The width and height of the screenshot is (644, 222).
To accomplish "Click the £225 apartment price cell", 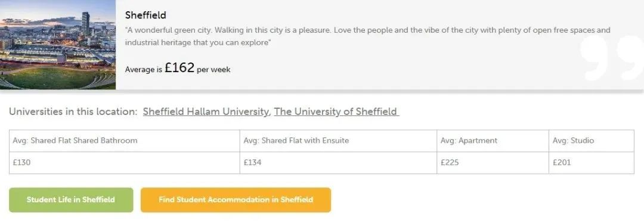I will 493,162.
